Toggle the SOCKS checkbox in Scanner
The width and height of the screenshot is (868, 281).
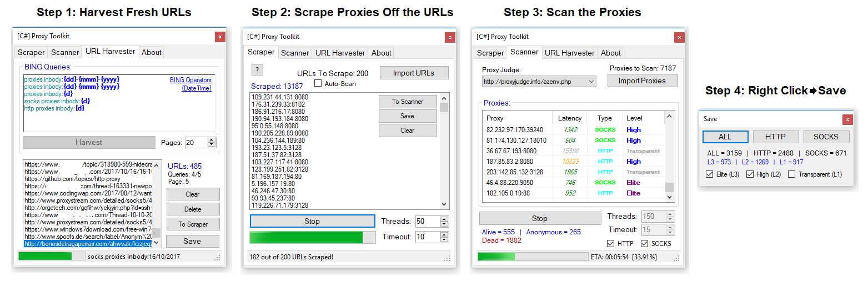[x=644, y=243]
